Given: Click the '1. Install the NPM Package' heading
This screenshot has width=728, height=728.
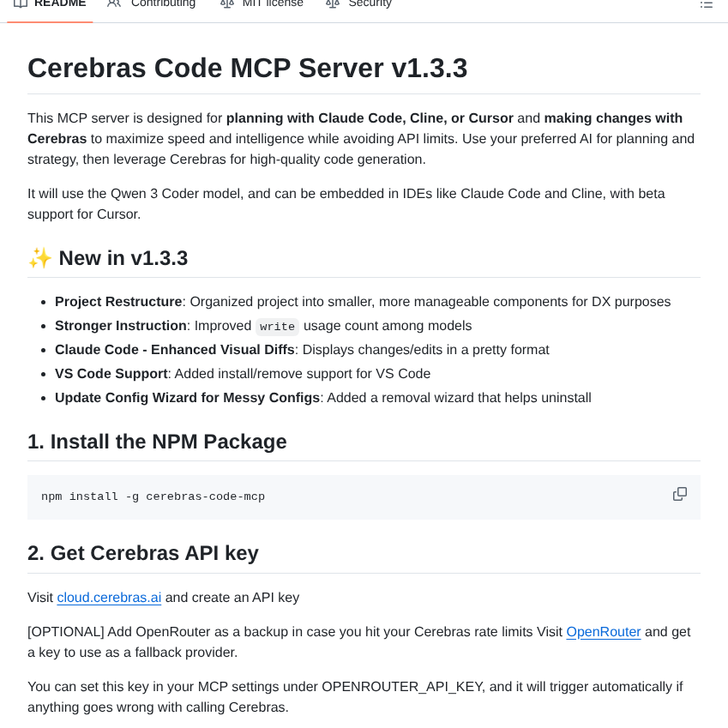Looking at the screenshot, I should [157, 442].
